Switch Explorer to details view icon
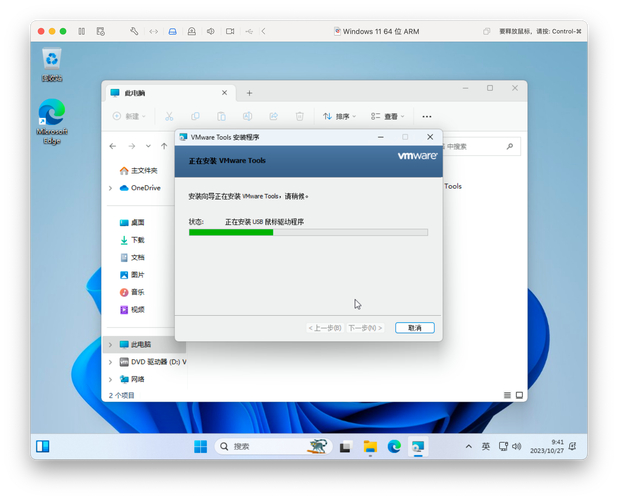 507,395
